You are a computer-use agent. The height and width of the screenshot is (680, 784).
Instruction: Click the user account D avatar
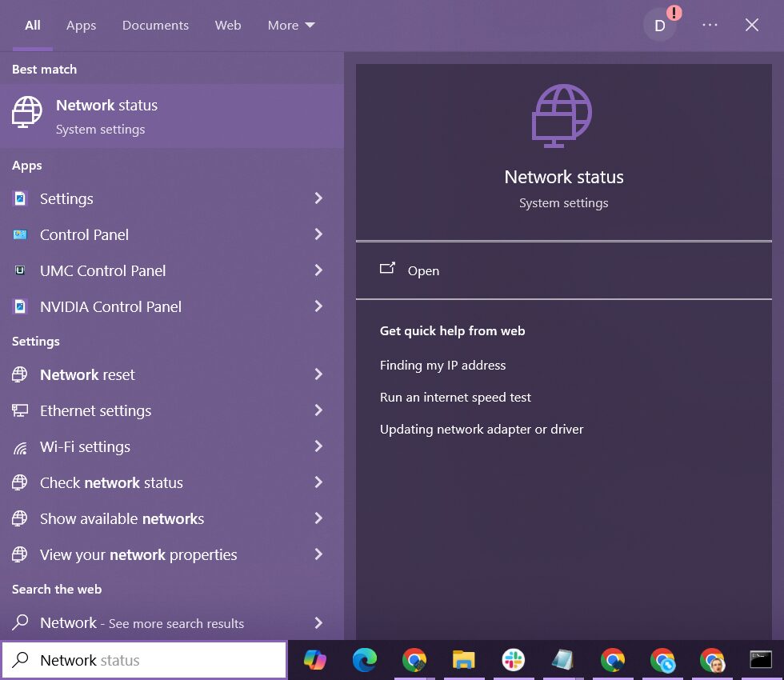pos(660,26)
